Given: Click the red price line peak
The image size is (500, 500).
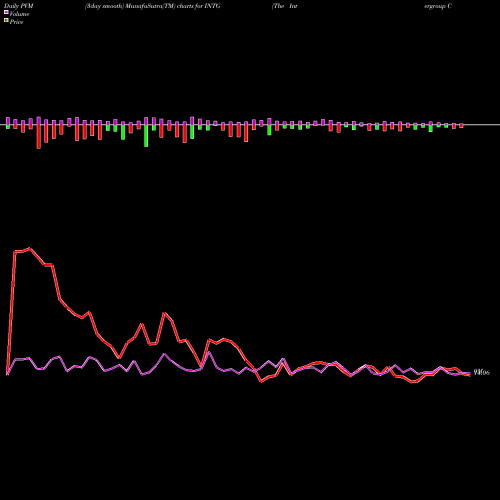Looking at the screenshot, I should tap(30, 248).
